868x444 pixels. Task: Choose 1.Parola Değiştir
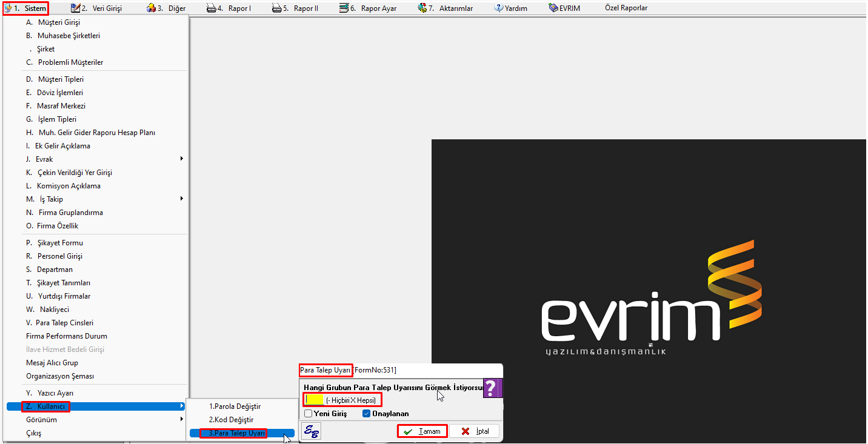tap(242, 406)
